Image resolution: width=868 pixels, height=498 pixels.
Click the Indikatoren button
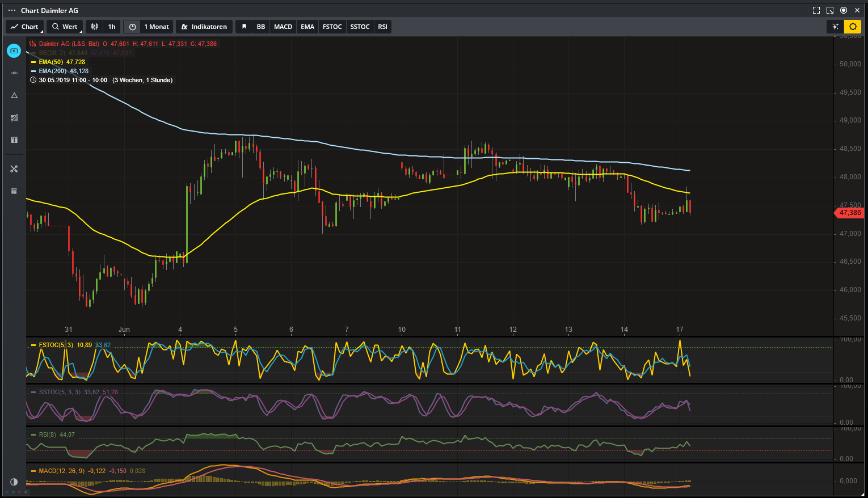(204, 27)
